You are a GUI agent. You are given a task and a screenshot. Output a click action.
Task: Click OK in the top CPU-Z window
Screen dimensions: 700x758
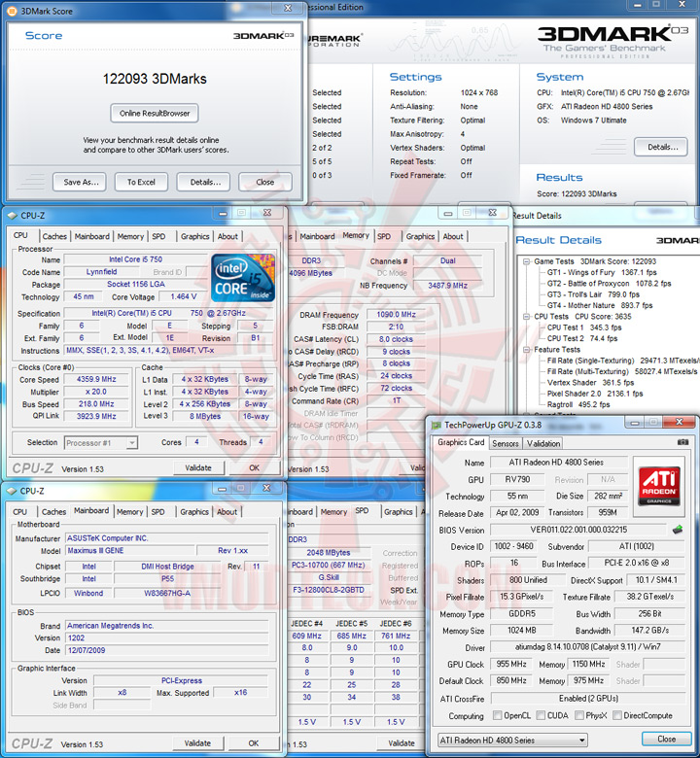tap(254, 468)
